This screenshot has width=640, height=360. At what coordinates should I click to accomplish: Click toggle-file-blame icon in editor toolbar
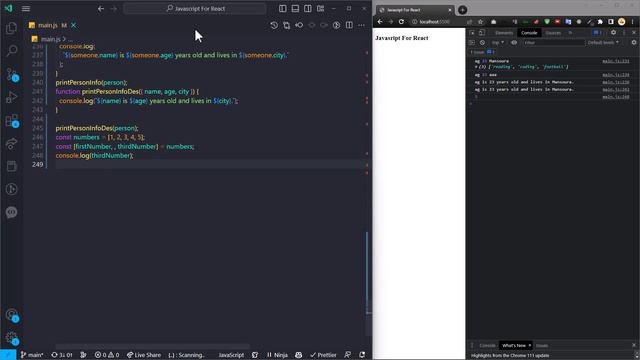coord(299,25)
